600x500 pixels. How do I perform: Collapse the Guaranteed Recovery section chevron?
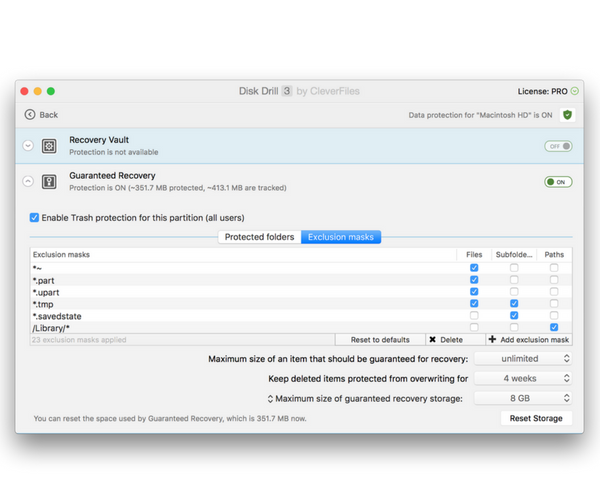point(28,181)
